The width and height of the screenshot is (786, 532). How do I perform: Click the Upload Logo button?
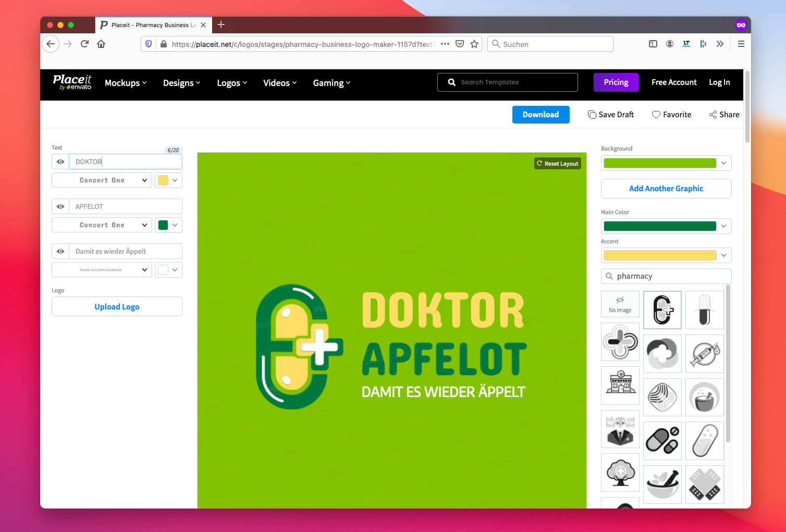click(x=117, y=307)
